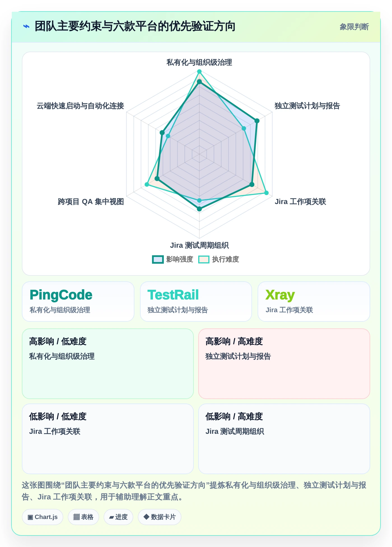Select the 低影响 / 高难度 quadrant
The width and height of the screenshot is (392, 547).
pyautogui.click(x=284, y=439)
